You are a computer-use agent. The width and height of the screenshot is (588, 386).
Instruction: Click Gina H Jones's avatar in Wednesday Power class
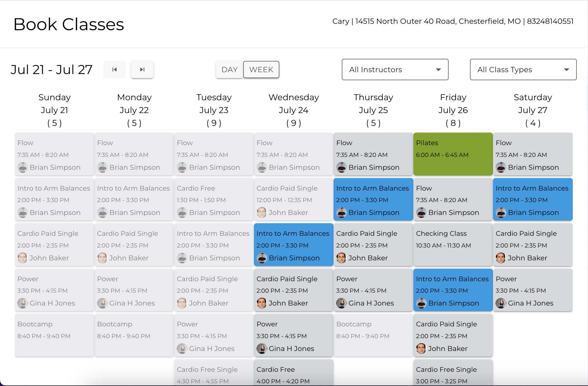coord(262,349)
